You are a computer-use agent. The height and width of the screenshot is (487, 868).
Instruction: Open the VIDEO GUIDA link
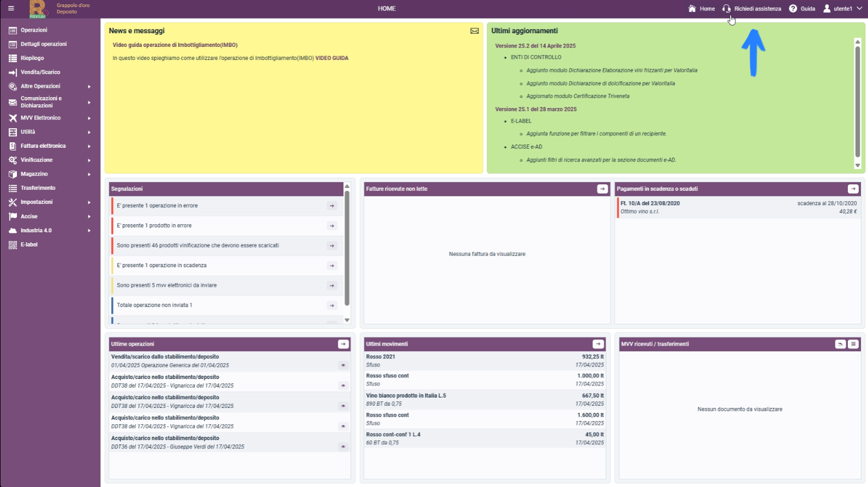coord(332,58)
